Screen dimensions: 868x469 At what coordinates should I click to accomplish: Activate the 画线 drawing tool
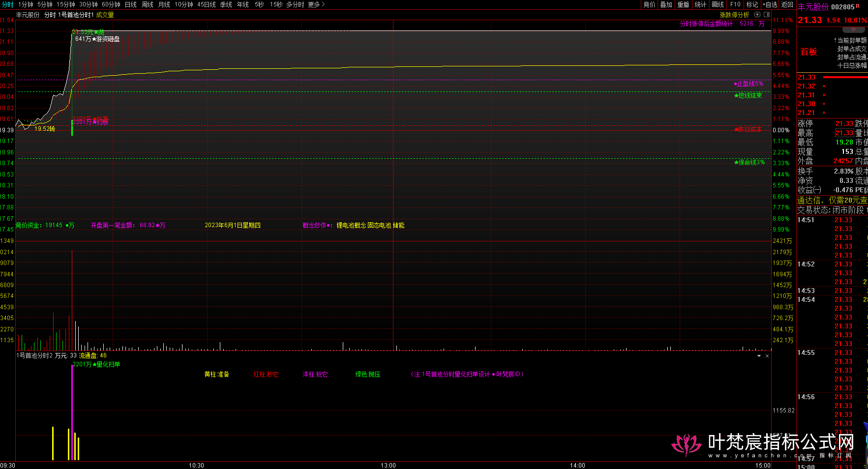pos(718,4)
